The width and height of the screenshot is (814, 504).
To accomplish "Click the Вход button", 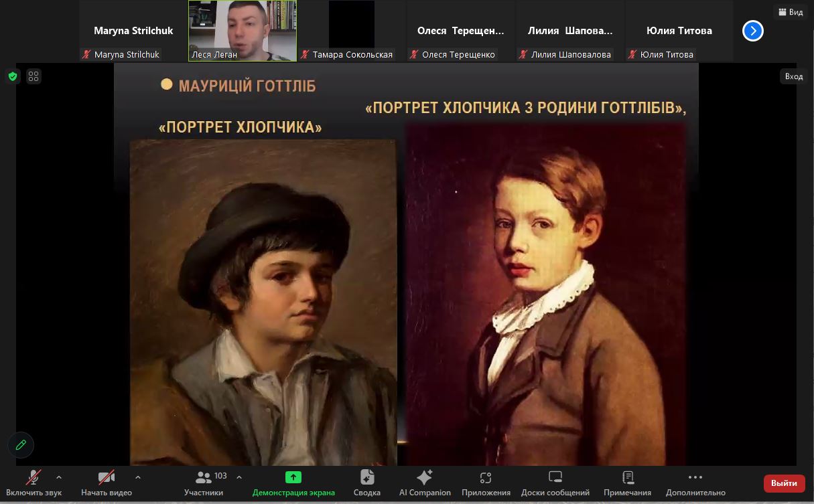I will click(x=794, y=76).
